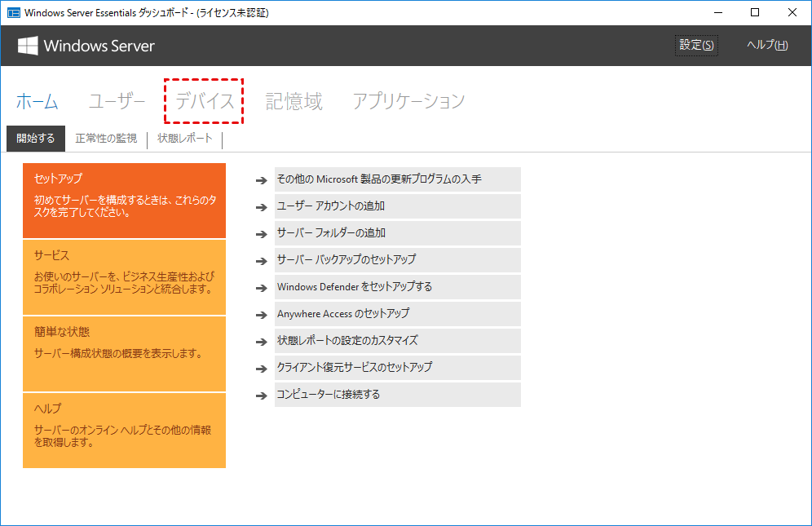Select the サービス category tile
Screen dimensions: 812x526
point(124,277)
